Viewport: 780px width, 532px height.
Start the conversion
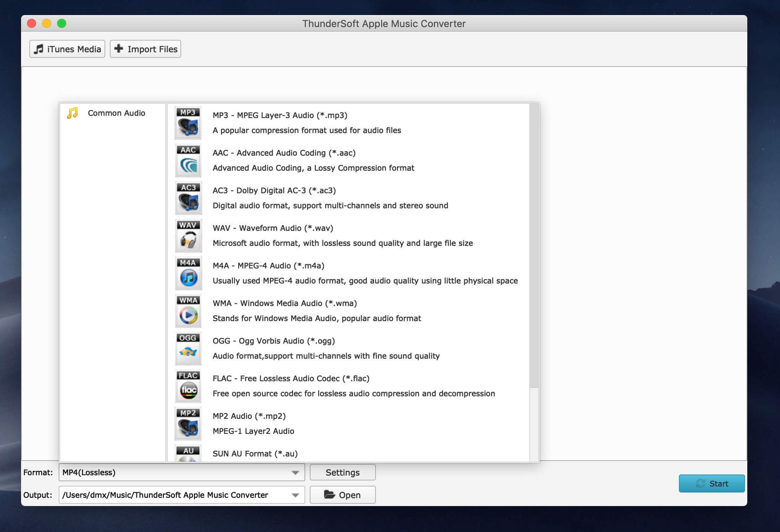click(x=712, y=483)
